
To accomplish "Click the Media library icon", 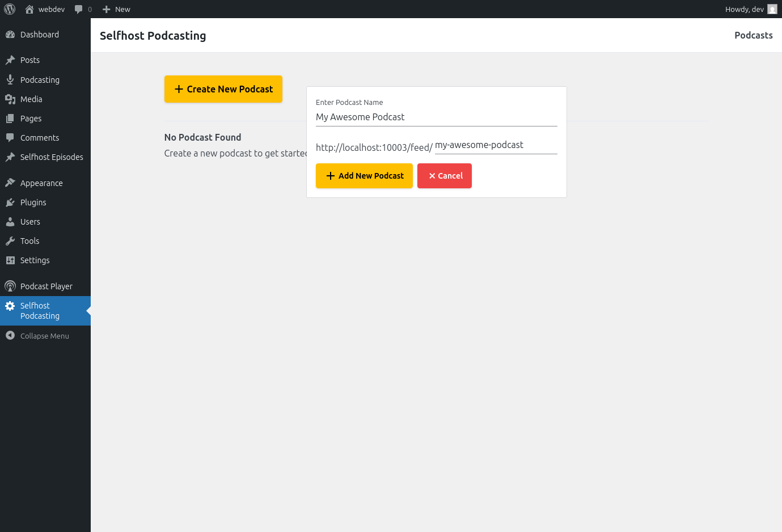I will (x=10, y=99).
